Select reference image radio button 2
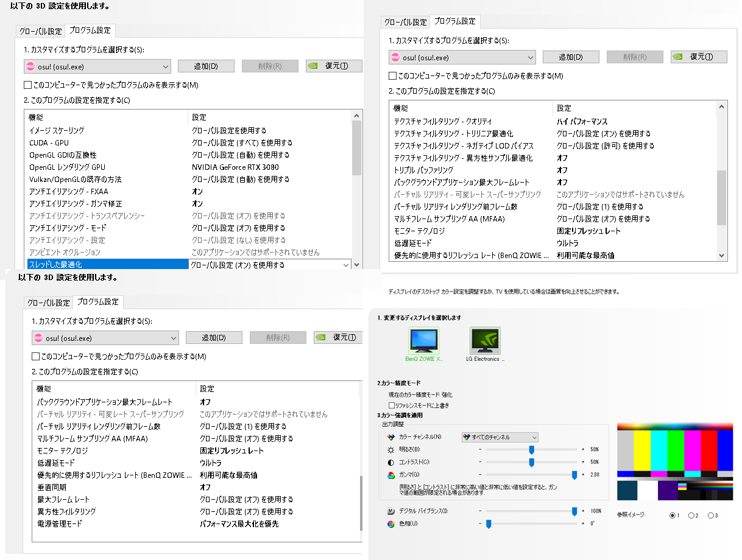This screenshot has height=560, width=742. click(x=691, y=515)
